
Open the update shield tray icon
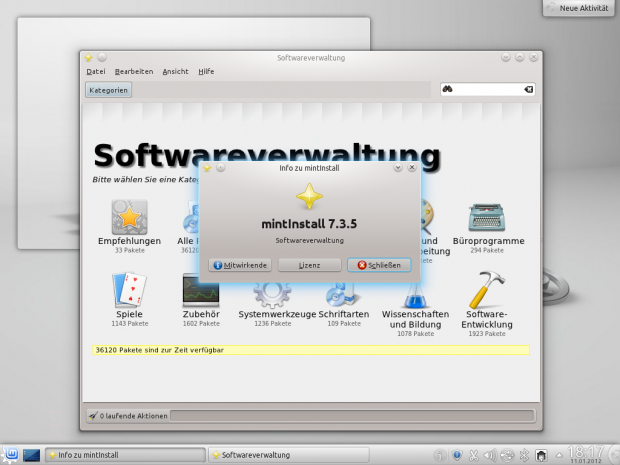(457, 455)
